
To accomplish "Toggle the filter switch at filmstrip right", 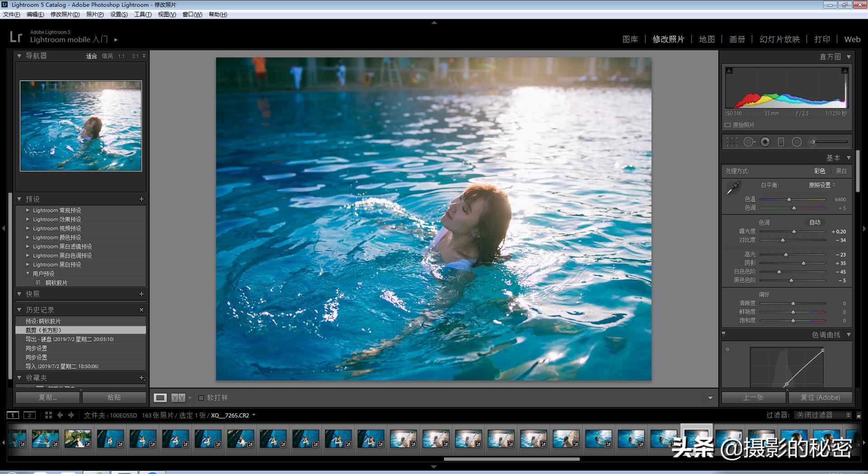I will click(x=859, y=415).
